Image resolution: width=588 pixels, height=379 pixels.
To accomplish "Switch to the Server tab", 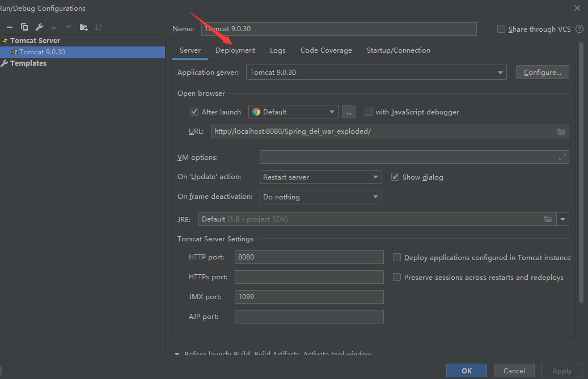I will tap(190, 50).
